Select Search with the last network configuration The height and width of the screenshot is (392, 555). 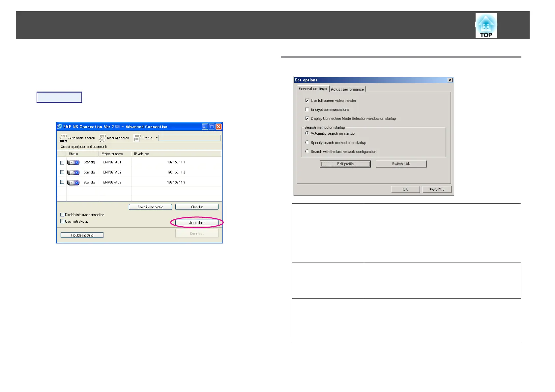pos(307,152)
